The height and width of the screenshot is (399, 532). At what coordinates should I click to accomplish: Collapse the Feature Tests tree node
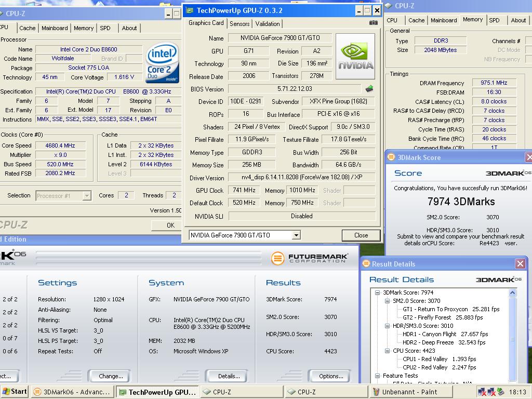tap(377, 376)
